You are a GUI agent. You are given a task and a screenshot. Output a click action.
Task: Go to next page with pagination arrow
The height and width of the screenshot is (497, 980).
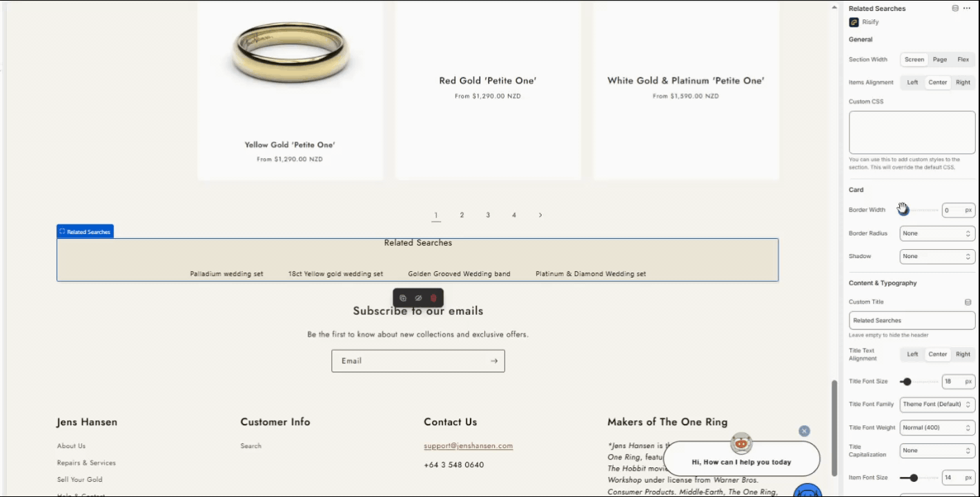(x=540, y=215)
